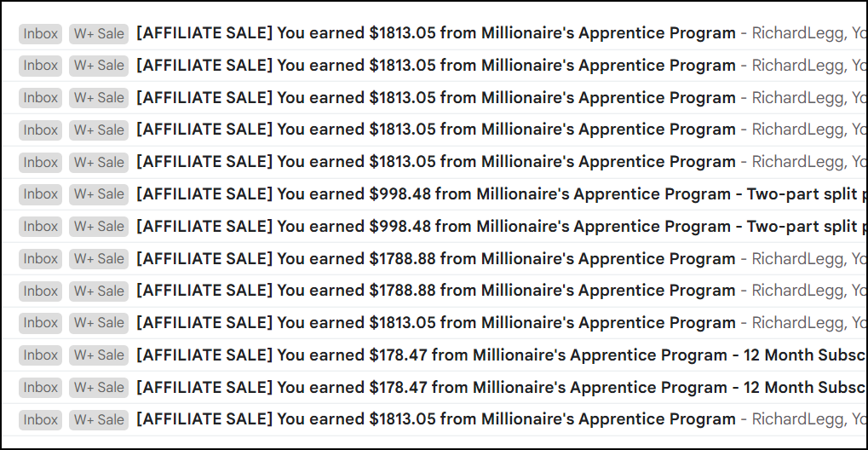
Task: Click Inbox label on $1813.05 email below $1788.88 emails
Action: (x=41, y=323)
